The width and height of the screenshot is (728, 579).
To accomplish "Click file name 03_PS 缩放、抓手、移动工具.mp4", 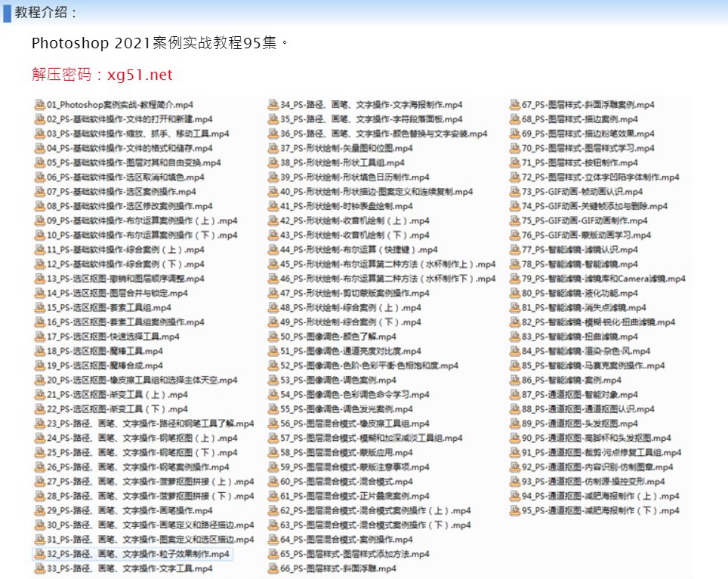I will point(138,134).
